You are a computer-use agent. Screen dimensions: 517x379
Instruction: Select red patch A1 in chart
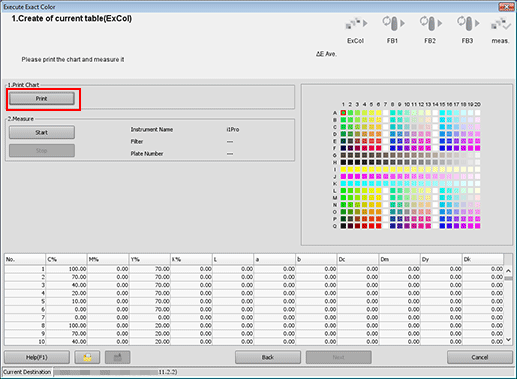[x=343, y=113]
